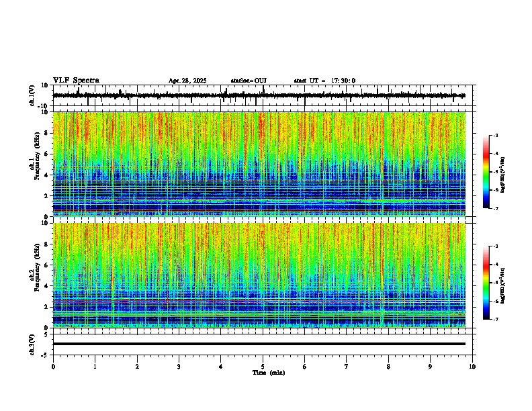Click the ch.1 spectrogram plot area
The height and width of the screenshot is (411, 532).
pyautogui.click(x=259, y=164)
